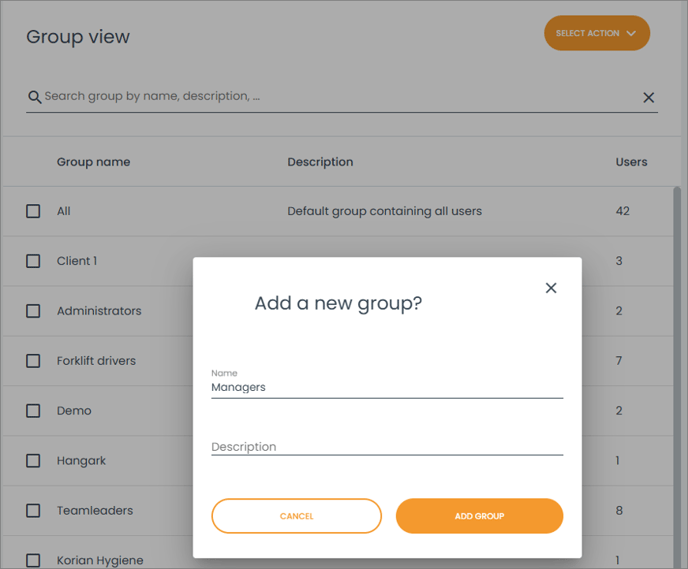Screen dimensions: 688x569
Task: Click the Client 1 group name
Action: click(x=77, y=261)
